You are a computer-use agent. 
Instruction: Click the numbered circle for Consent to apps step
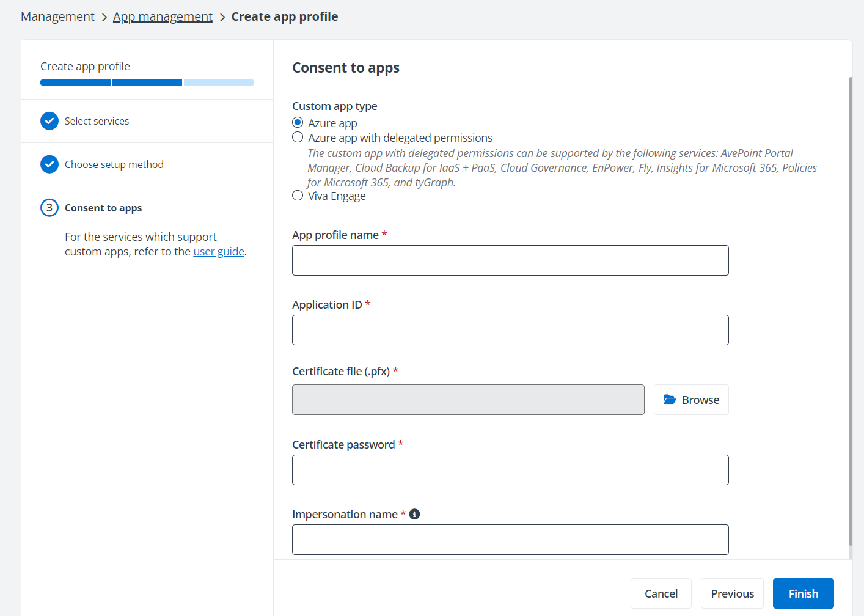[49, 207]
